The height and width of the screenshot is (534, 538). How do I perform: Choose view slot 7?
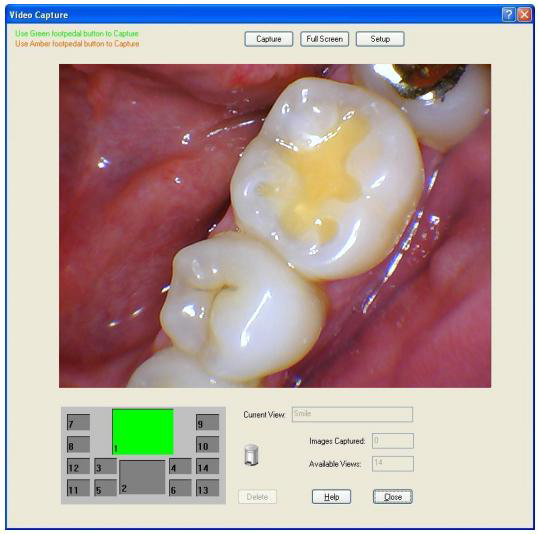[78, 422]
